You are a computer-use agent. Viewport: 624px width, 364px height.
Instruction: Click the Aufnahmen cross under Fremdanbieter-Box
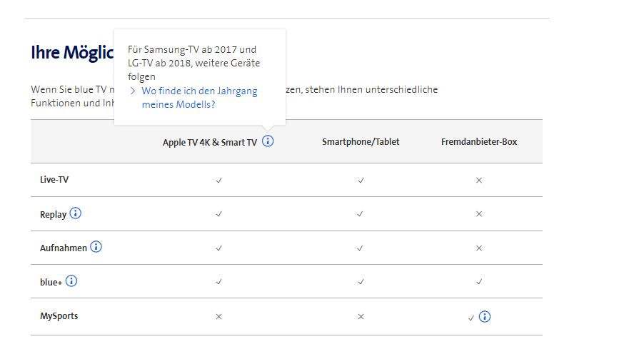[479, 248]
